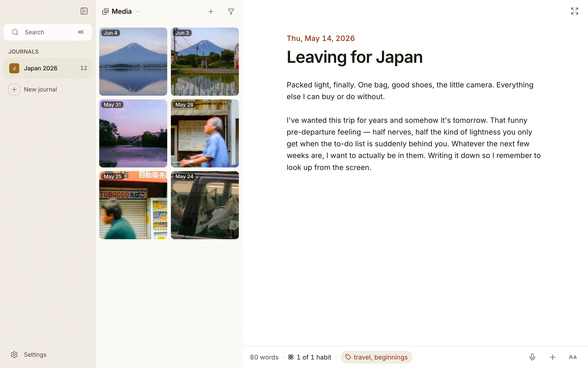
Task: Click the plus icon in the editor footer
Action: coord(552,357)
